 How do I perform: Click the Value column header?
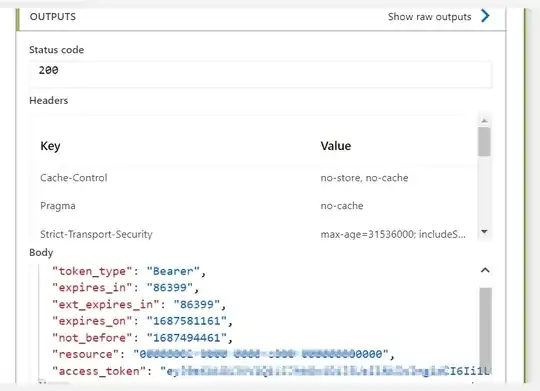(336, 146)
